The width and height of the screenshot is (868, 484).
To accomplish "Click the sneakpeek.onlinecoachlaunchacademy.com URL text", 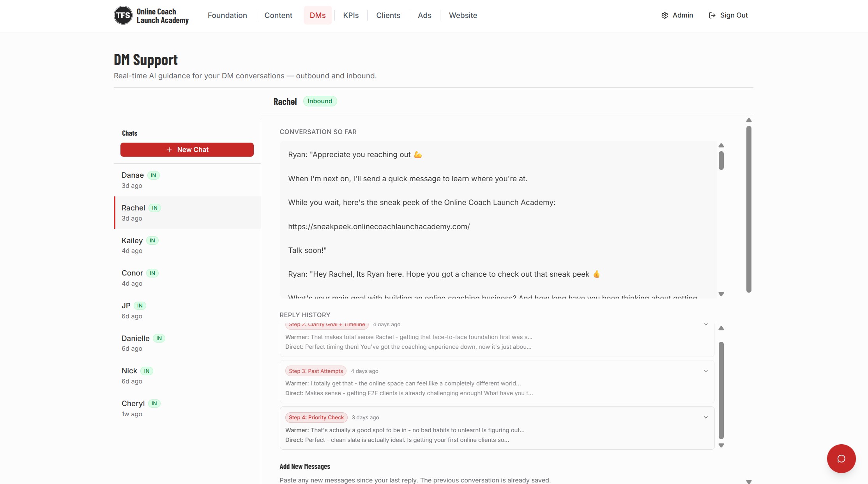I will (x=379, y=226).
